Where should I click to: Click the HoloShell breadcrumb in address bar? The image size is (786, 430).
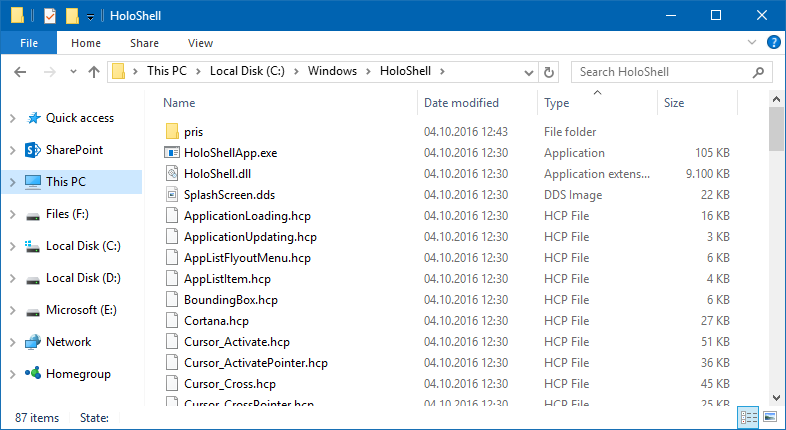click(x=405, y=71)
